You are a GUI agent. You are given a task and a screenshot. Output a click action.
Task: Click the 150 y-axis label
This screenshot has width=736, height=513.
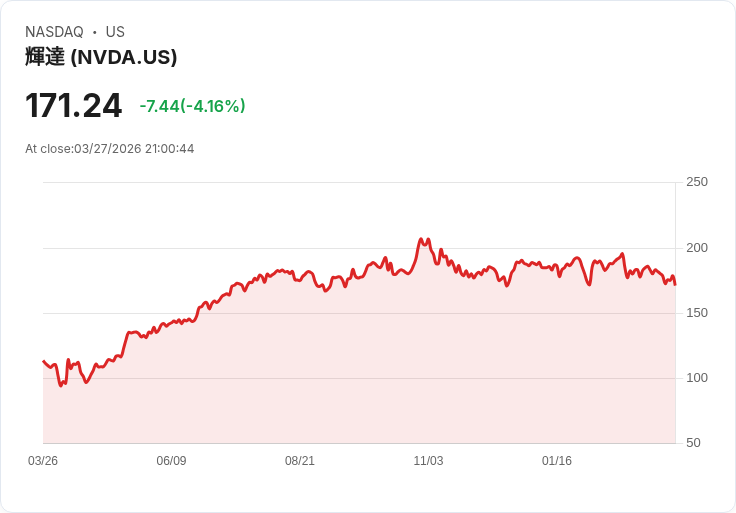click(x=697, y=313)
